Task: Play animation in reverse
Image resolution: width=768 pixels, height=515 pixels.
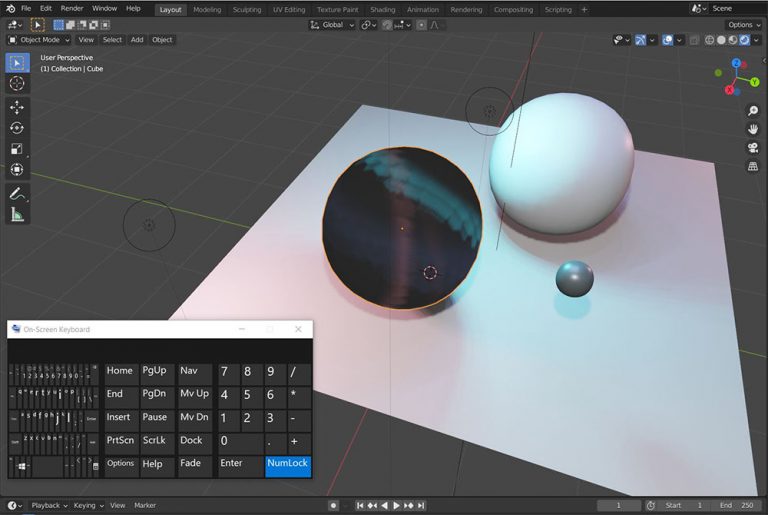Action: click(x=384, y=505)
